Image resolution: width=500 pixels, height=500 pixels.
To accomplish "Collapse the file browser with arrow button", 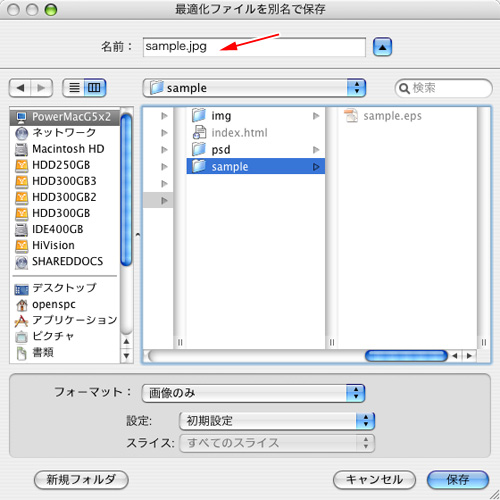I will tap(382, 47).
